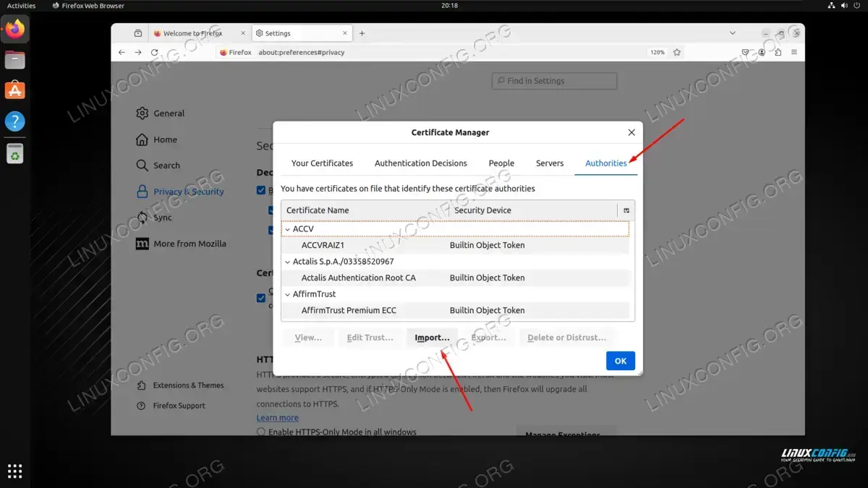Go forward using the forward arrow

coord(138,53)
